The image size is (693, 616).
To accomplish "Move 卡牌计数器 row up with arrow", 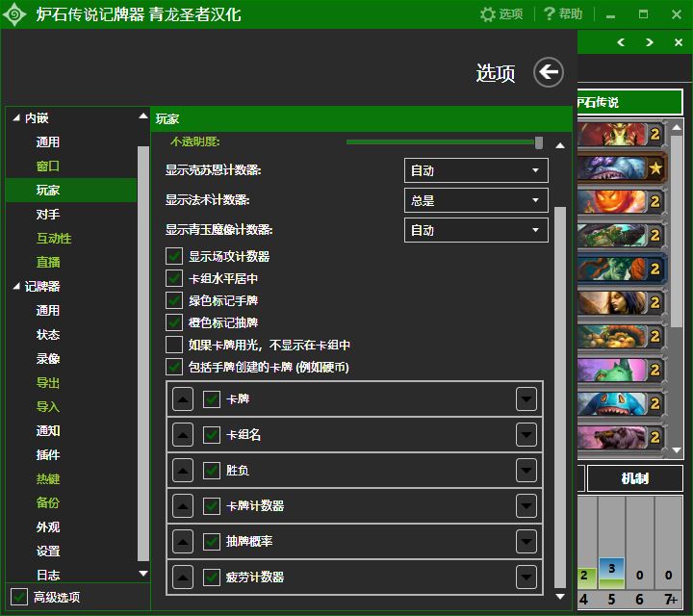I will [183, 506].
